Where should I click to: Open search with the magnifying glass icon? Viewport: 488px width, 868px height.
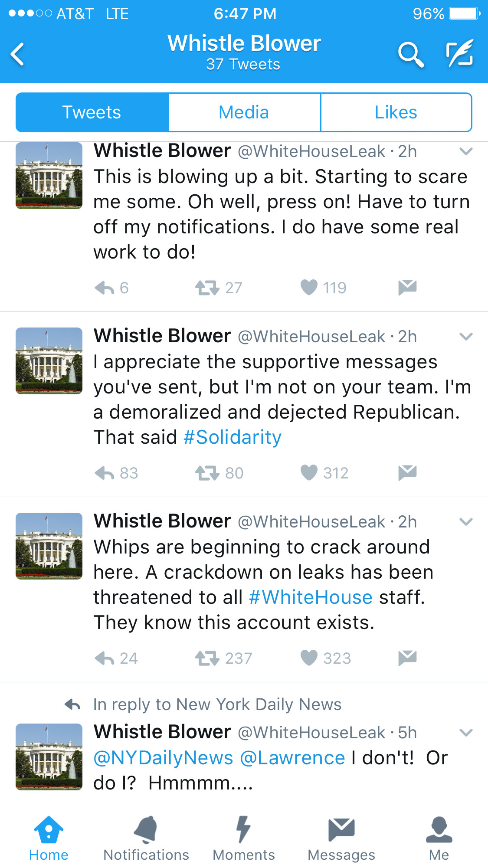coord(410,55)
